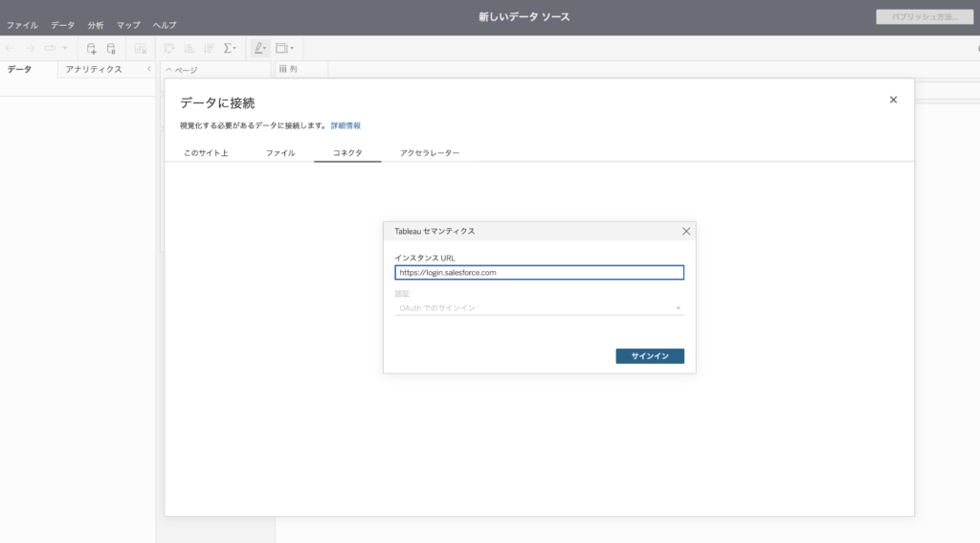Viewport: 980px width, 543px height.
Task: Click the 新しいデータ ソース title
Action: coord(524,17)
